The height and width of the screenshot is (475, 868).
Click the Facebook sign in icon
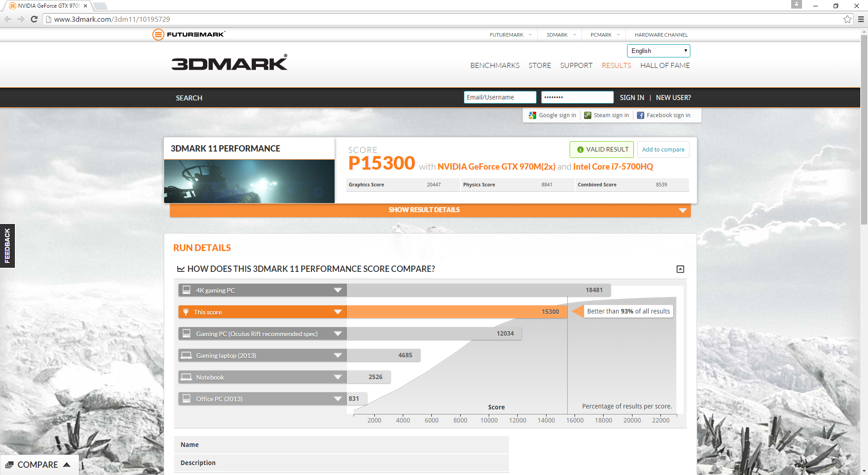point(641,115)
